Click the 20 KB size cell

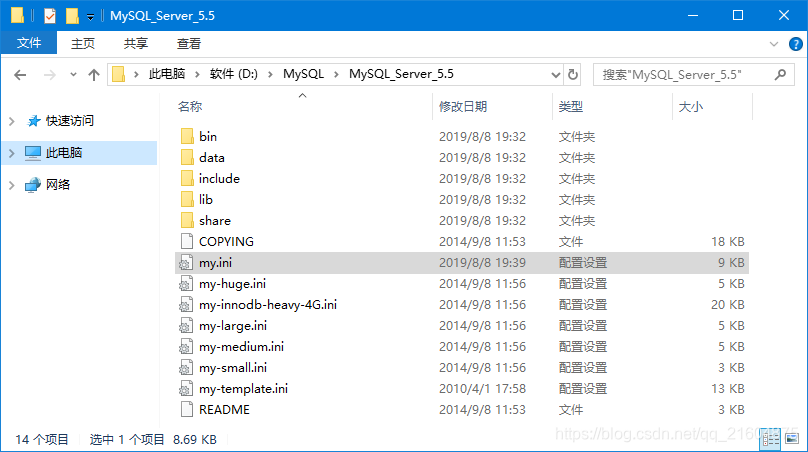coord(728,305)
